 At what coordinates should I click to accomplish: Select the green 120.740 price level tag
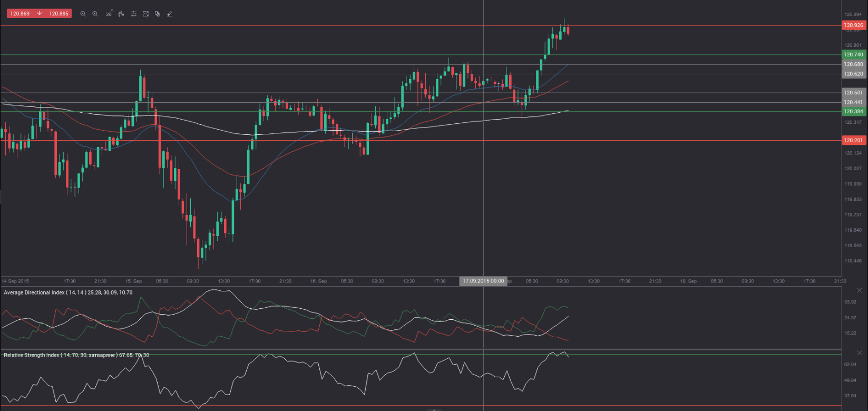[853, 55]
